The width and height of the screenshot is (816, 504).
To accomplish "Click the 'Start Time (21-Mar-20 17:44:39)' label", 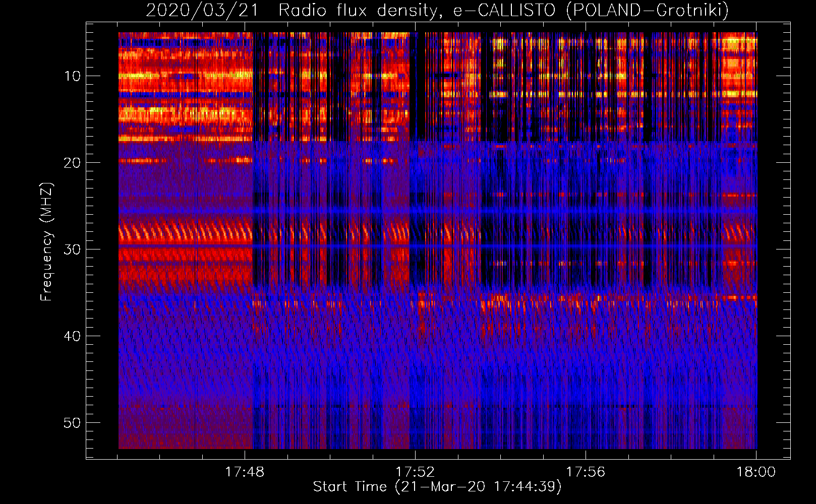I will (x=437, y=487).
